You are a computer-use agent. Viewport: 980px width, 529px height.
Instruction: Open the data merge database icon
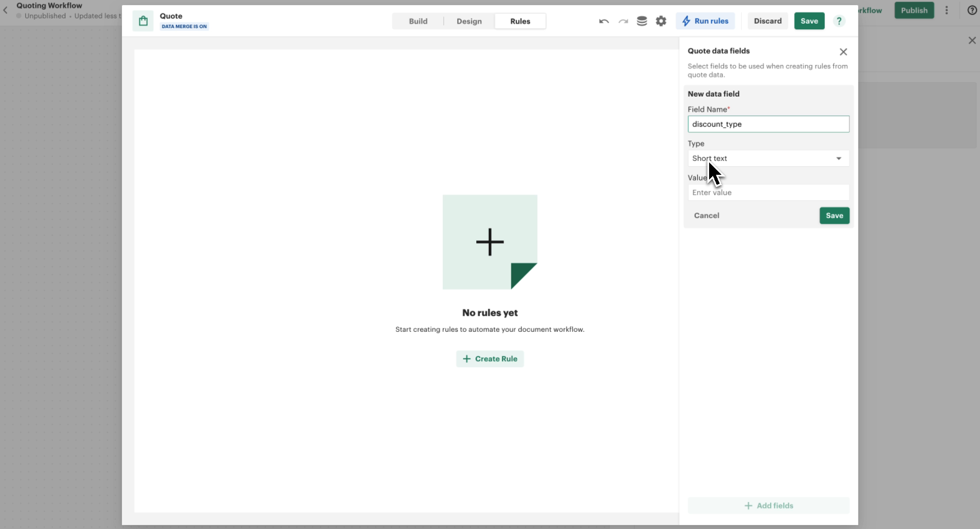pyautogui.click(x=641, y=21)
